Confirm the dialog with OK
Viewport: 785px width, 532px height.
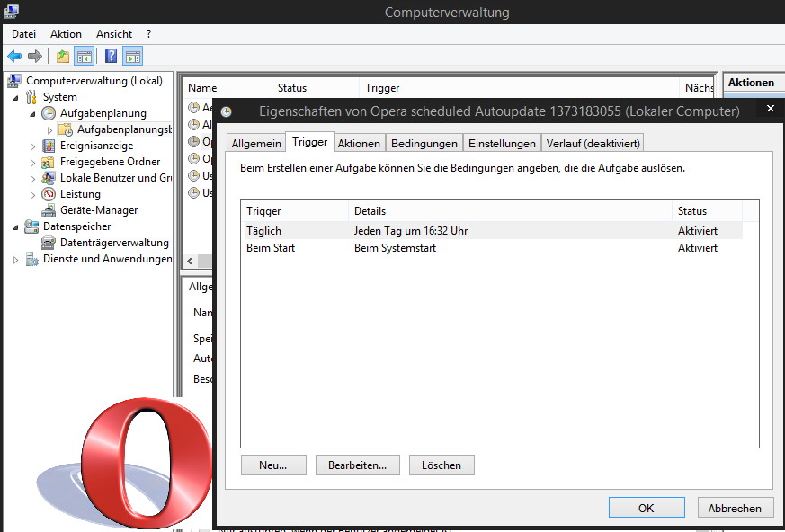pyautogui.click(x=647, y=508)
